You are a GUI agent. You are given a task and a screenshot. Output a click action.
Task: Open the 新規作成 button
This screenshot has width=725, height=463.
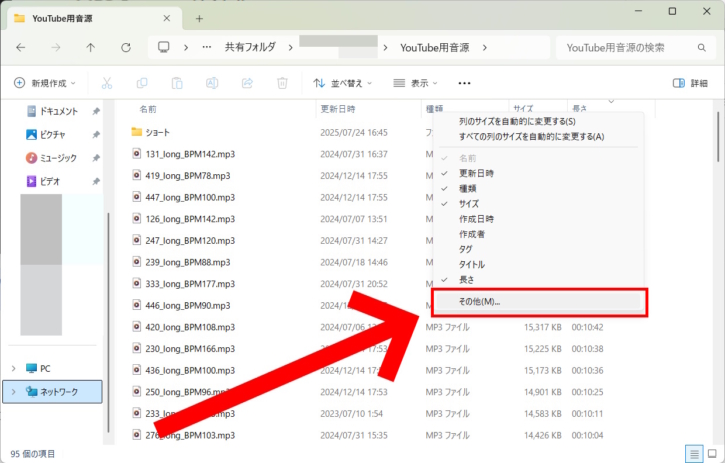click(47, 84)
